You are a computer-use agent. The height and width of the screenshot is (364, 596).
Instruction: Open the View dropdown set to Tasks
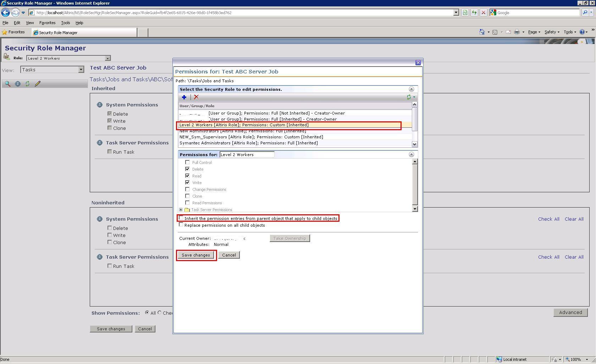[x=81, y=70]
